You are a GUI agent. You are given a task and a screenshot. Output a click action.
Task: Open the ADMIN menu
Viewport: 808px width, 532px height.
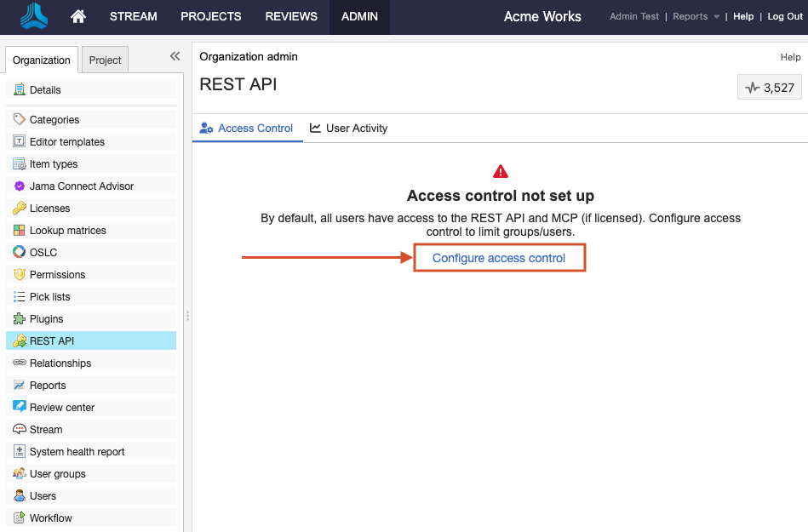point(359,16)
